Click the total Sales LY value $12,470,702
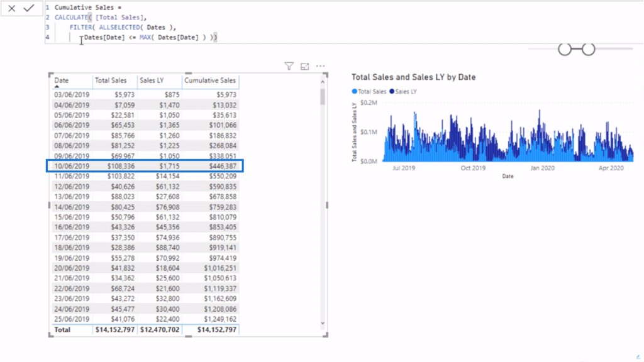This screenshot has height=362, width=644. point(160,329)
